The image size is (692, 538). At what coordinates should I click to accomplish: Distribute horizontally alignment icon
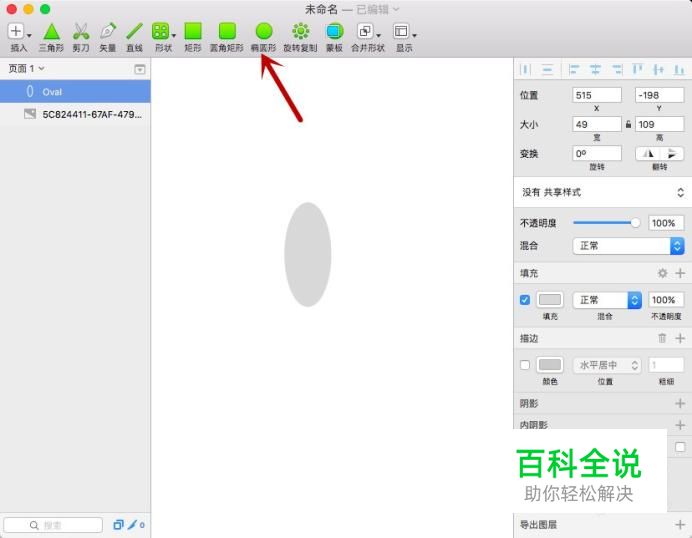click(x=525, y=69)
